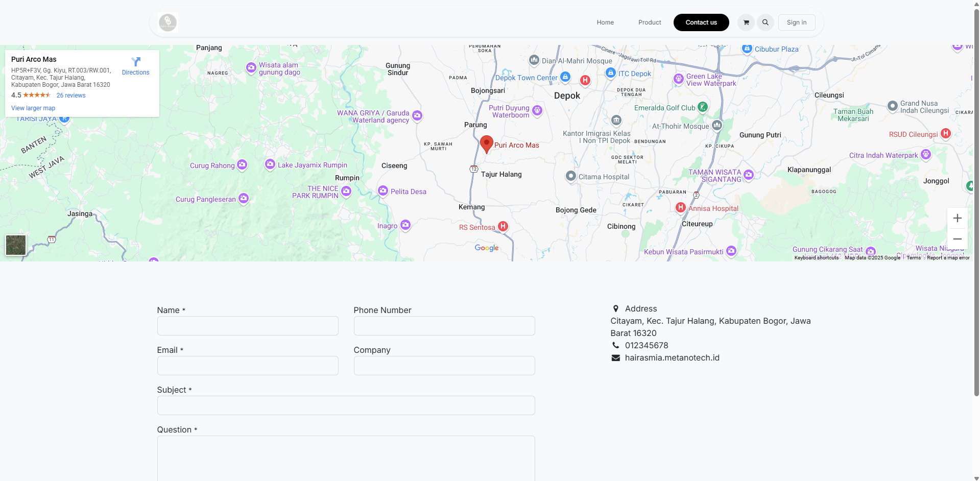The width and height of the screenshot is (980, 481).
Task: Click Grand Nusa Indah Cileungsi marker
Action: click(893, 106)
